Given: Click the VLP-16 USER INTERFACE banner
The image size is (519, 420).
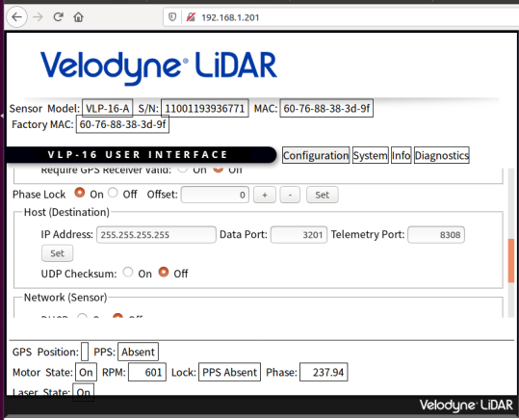Looking at the screenshot, I should 141,155.
